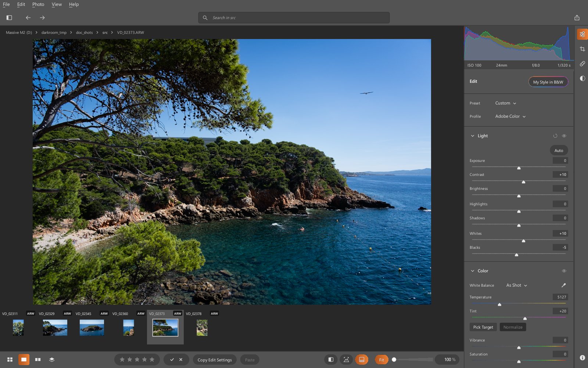Pick white balance with the eyedropper
The image size is (588, 368).
(x=564, y=285)
